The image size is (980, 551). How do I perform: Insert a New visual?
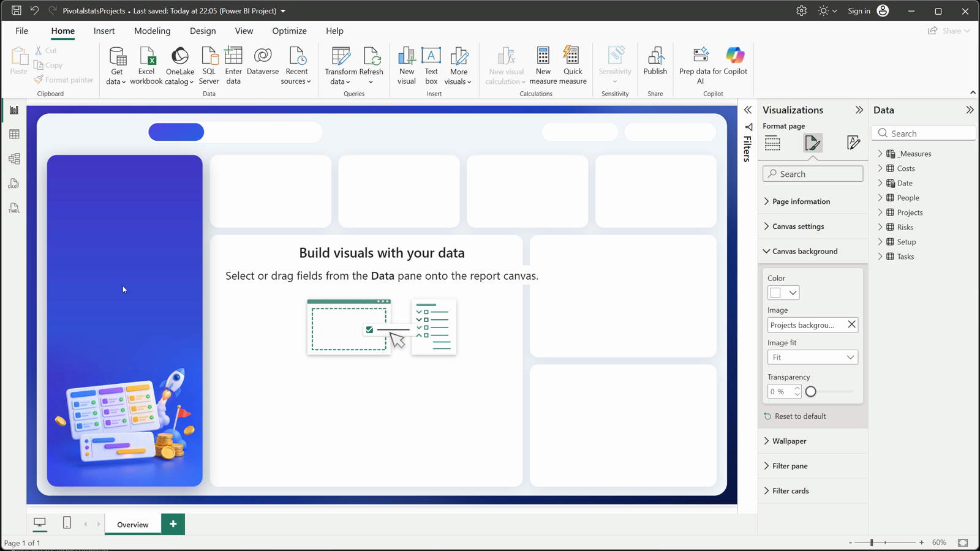(407, 66)
